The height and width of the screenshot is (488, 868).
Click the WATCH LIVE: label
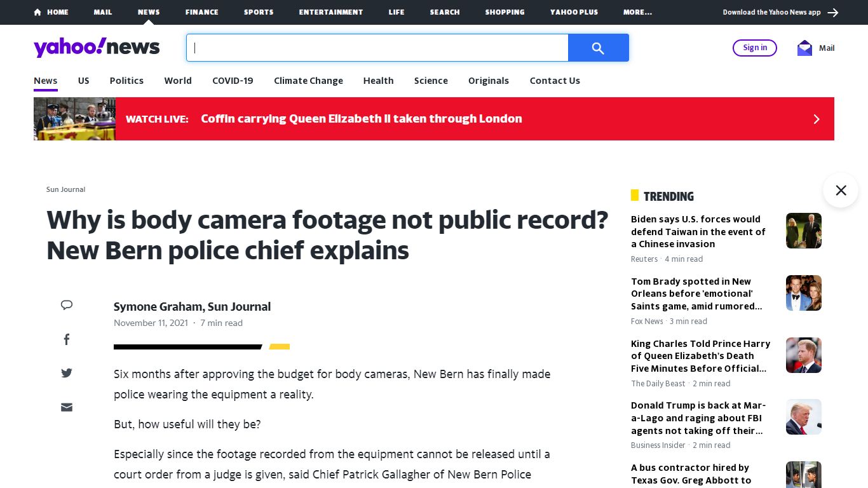tap(157, 119)
